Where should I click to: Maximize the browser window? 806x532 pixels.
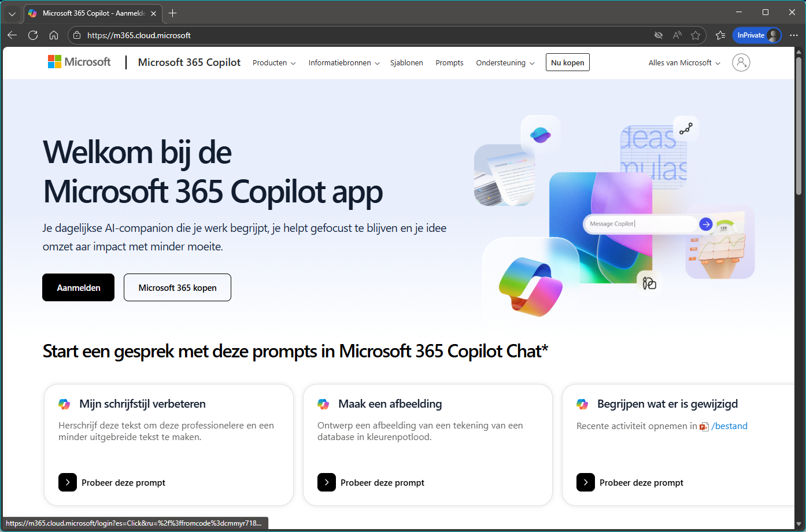coord(766,12)
